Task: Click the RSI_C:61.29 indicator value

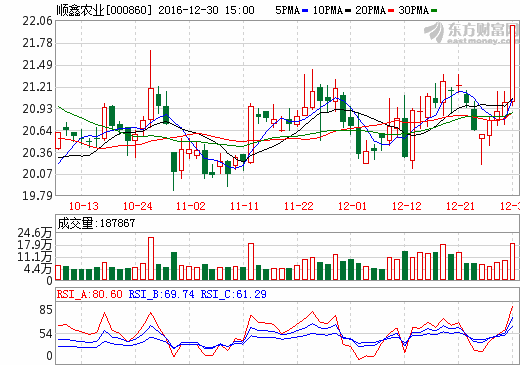Action: (233, 294)
